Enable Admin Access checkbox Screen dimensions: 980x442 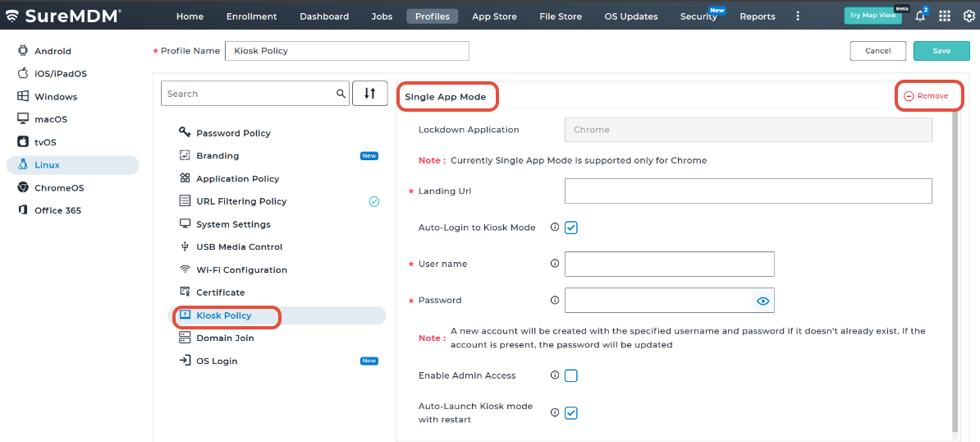pyautogui.click(x=571, y=375)
